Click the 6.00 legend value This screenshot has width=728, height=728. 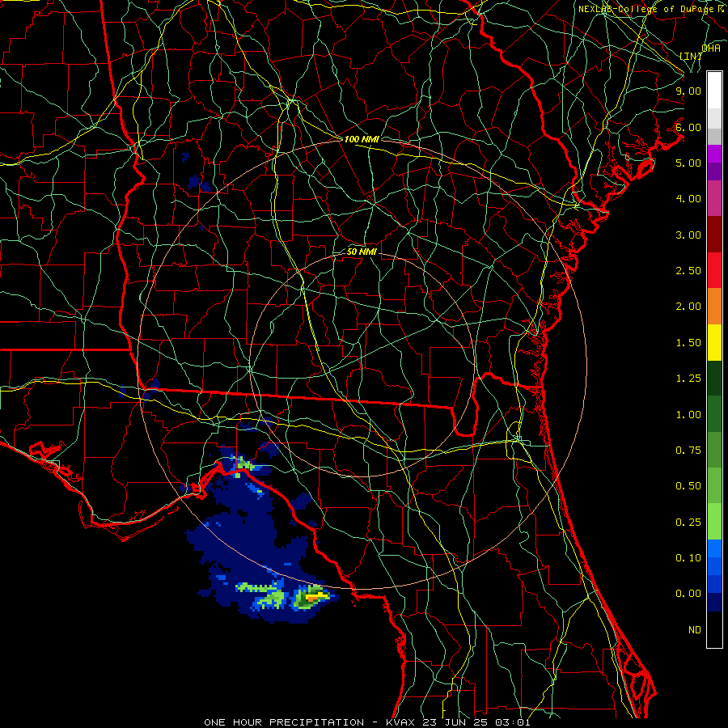coord(688,127)
